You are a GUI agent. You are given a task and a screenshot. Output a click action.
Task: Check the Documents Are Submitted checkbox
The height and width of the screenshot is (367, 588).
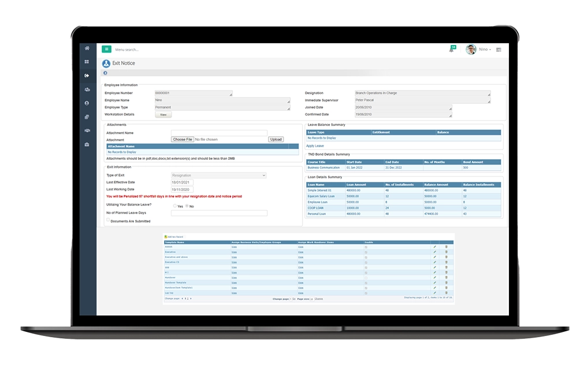click(x=109, y=220)
